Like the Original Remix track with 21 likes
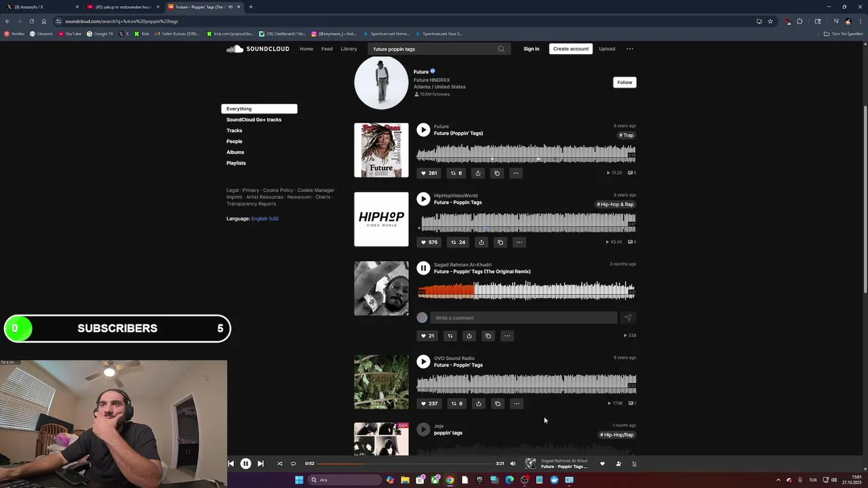Screen dimensions: 868x488 click(427, 335)
